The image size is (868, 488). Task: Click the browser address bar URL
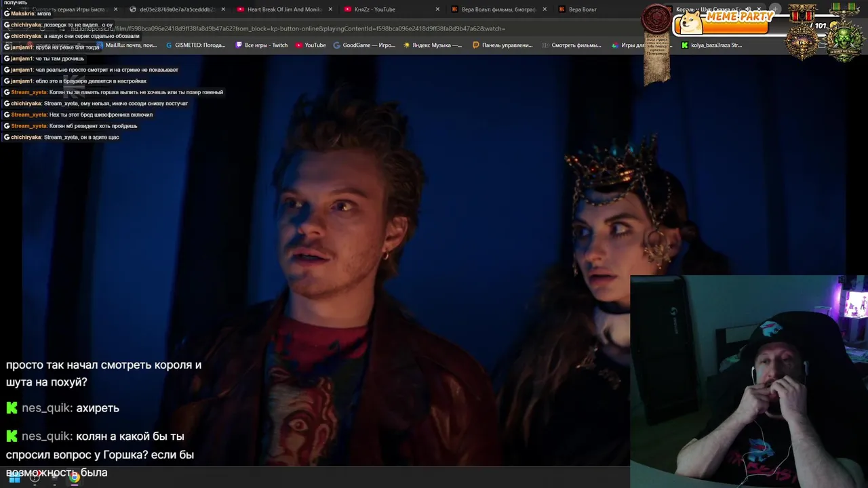tap(288, 28)
